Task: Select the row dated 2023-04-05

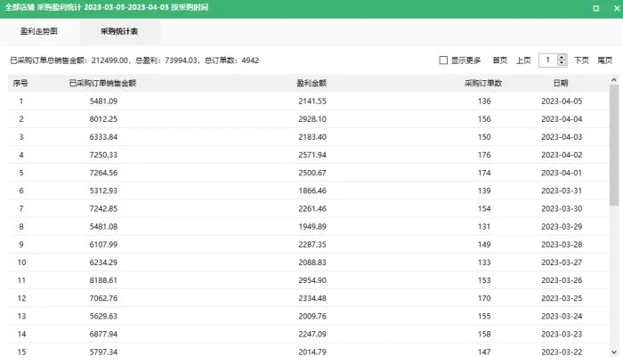Action: tap(308, 101)
